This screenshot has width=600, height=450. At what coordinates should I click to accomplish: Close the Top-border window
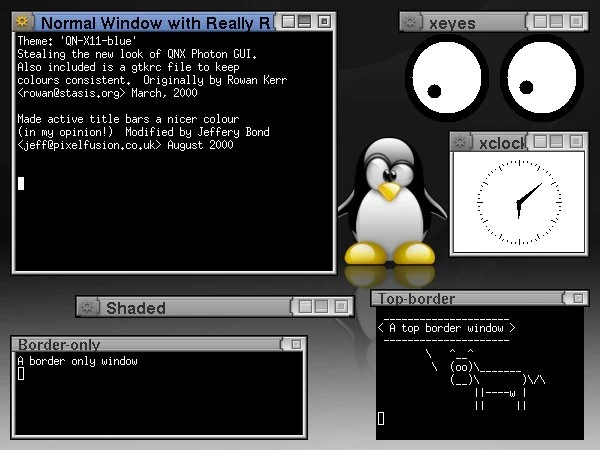[x=578, y=298]
